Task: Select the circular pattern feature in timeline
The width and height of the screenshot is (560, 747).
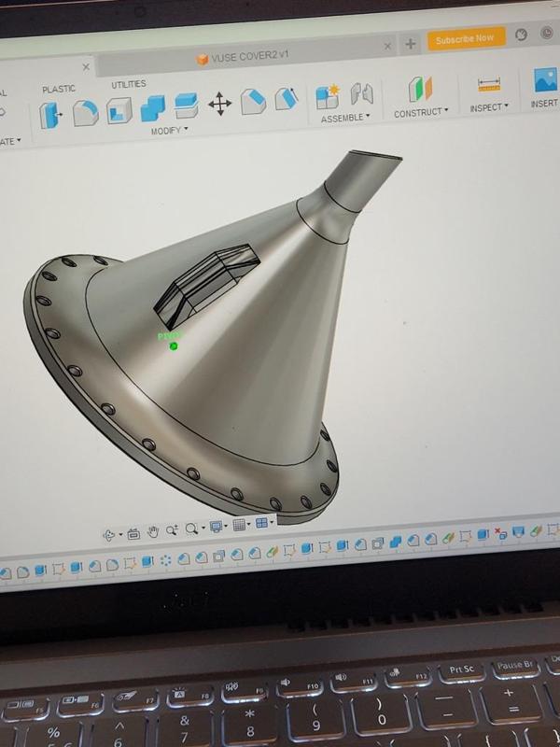Action: pyautogui.click(x=165, y=561)
